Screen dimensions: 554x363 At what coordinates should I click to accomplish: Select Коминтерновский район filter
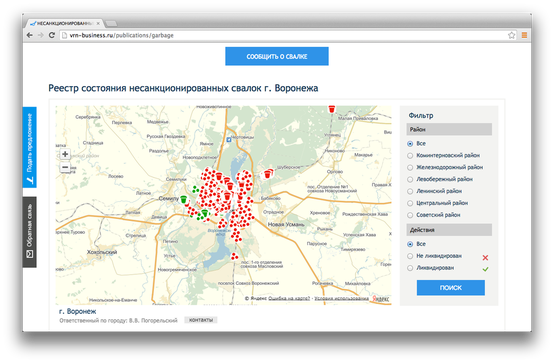[x=410, y=156]
